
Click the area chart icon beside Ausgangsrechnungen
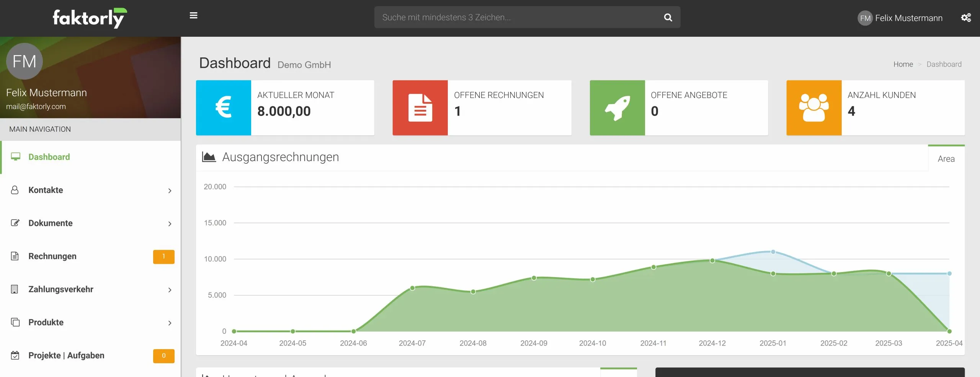pyautogui.click(x=209, y=157)
